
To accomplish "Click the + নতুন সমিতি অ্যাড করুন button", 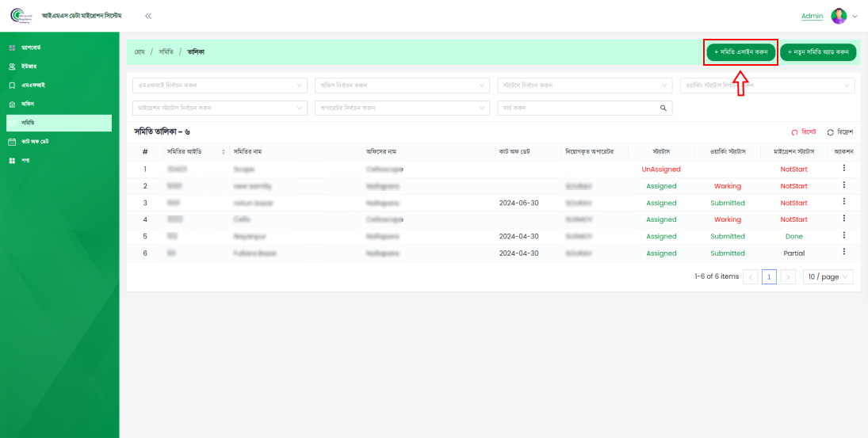I will point(817,52).
